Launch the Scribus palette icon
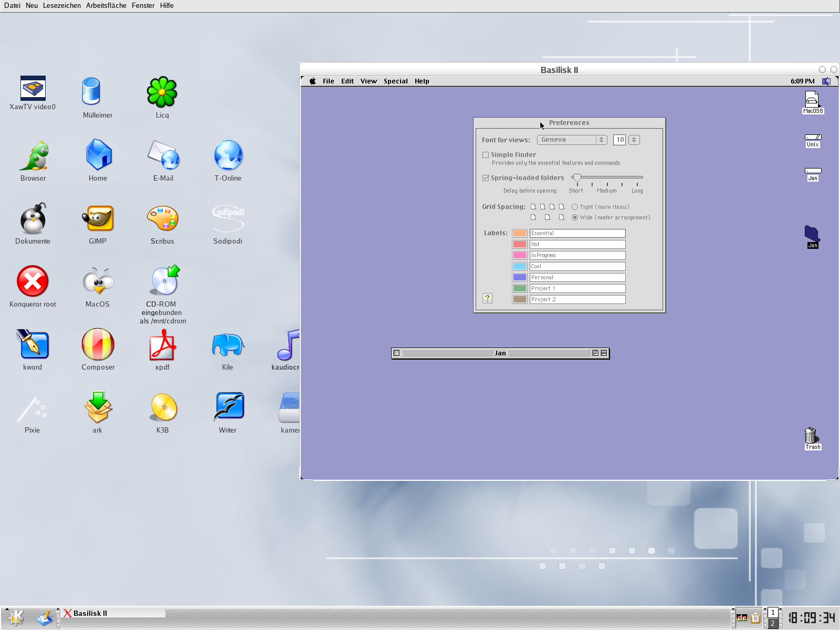Screen dimensions: 840x630 (x=162, y=218)
